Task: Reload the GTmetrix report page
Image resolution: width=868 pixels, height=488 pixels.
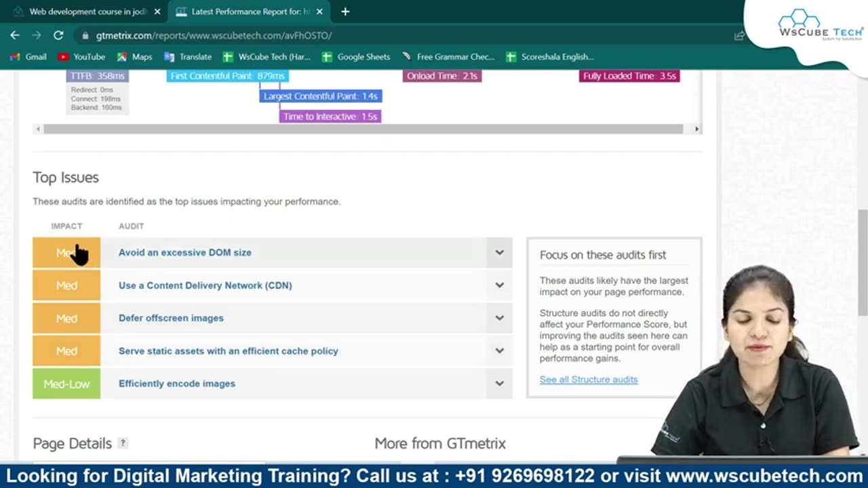Action: (58, 35)
